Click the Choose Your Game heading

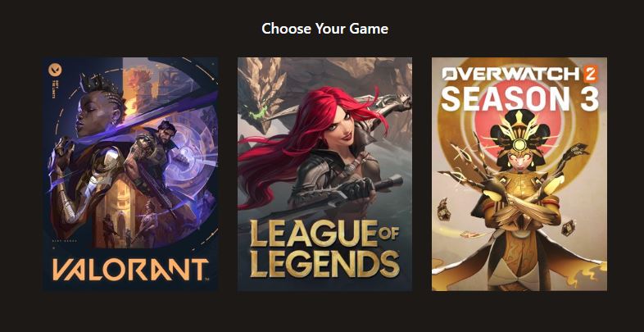[324, 29]
